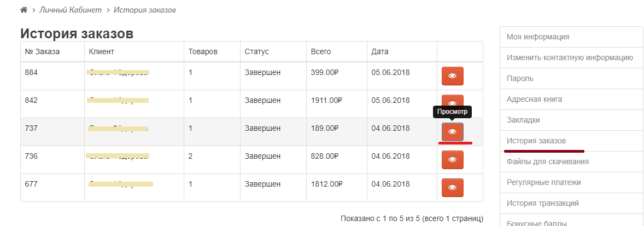Select История заказов in sidebar menu

click(x=536, y=141)
